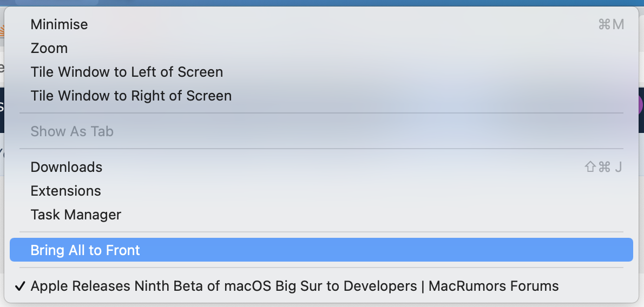Click the greyed-out Show As Tab item
The height and width of the screenshot is (307, 644).
click(x=72, y=131)
